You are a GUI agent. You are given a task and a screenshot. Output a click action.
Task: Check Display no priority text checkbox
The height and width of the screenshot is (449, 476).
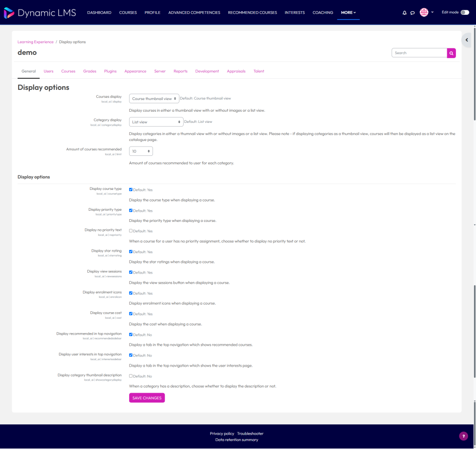point(131,231)
